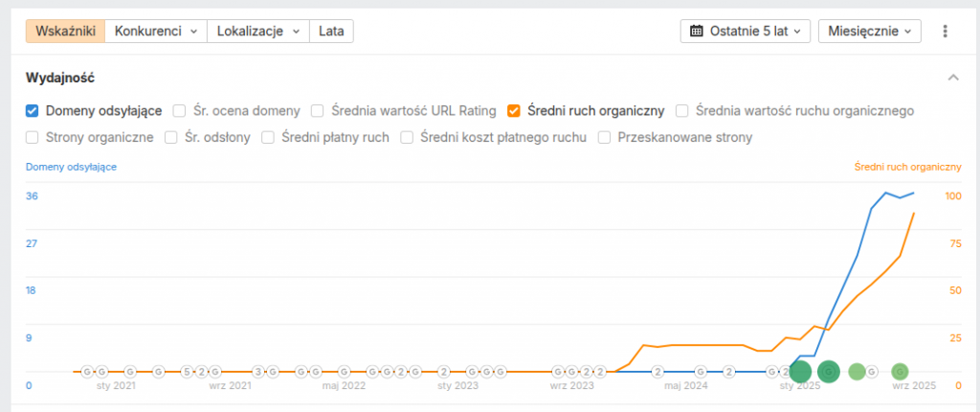Screen dimensions: 980x412
Task: Click the '3' update marker on the timeline
Action: click(x=257, y=371)
